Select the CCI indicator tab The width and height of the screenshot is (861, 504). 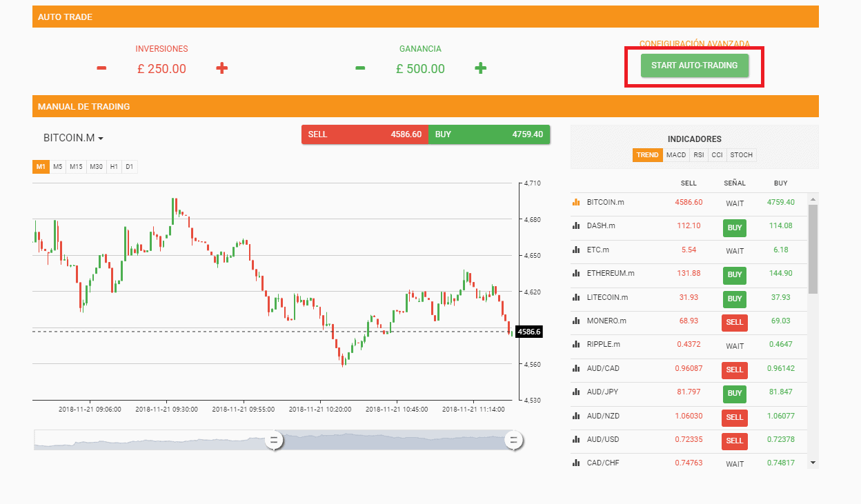[717, 155]
